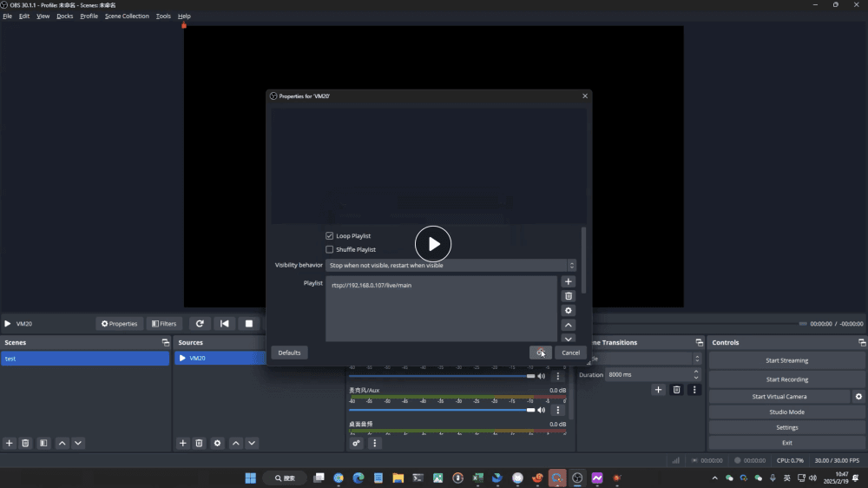The image size is (868, 488).
Task: Float the Scene Transitions dock panel
Action: tap(699, 342)
